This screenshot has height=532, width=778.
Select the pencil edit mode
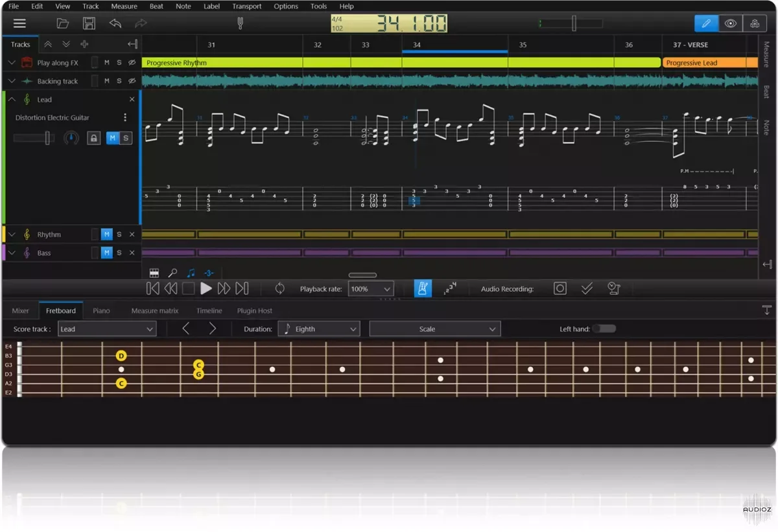click(x=706, y=23)
